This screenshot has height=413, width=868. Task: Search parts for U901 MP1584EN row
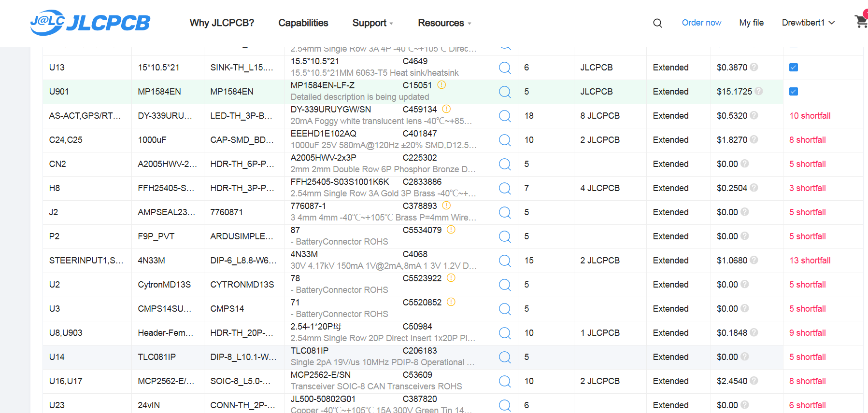tap(505, 92)
